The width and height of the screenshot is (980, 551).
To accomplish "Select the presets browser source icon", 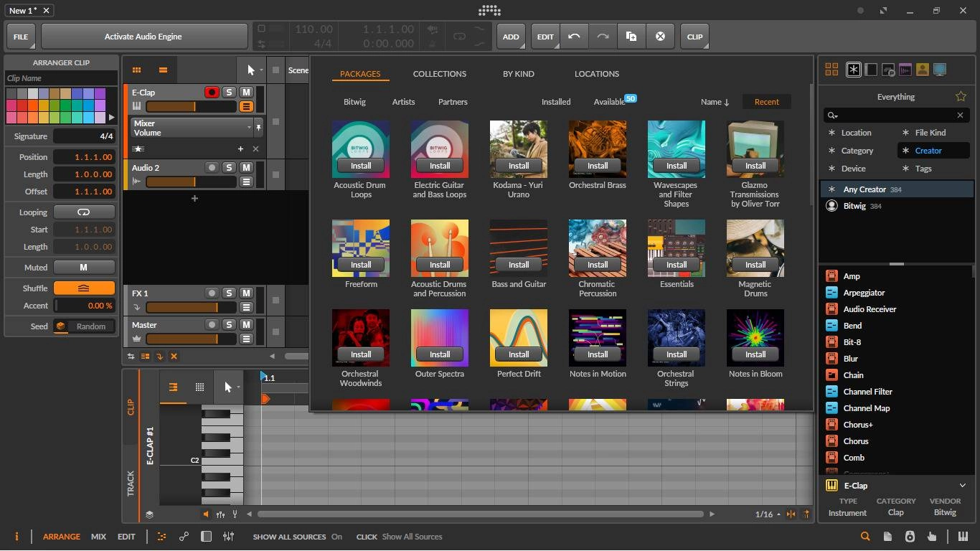I will pos(888,70).
